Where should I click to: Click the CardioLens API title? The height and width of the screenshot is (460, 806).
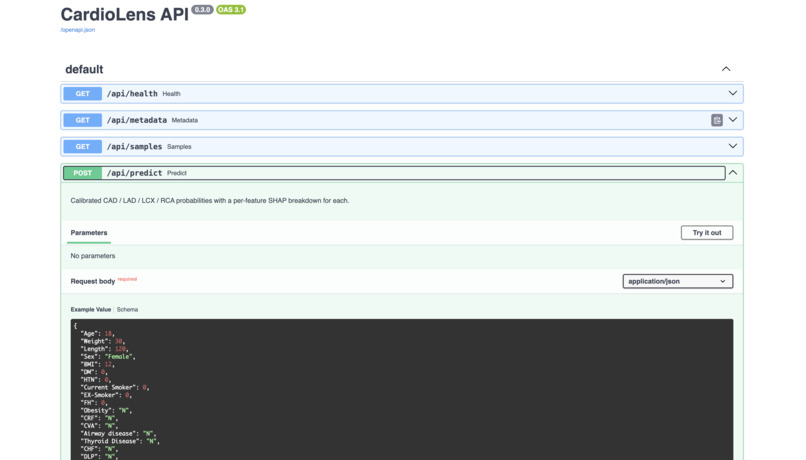(x=125, y=14)
